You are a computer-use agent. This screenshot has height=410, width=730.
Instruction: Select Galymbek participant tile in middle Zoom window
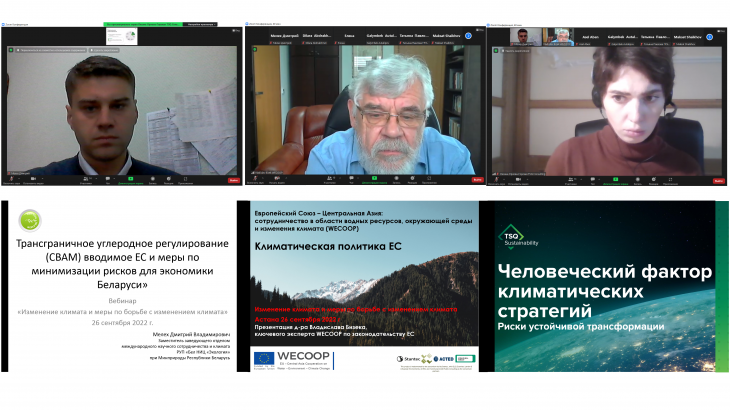click(381, 35)
